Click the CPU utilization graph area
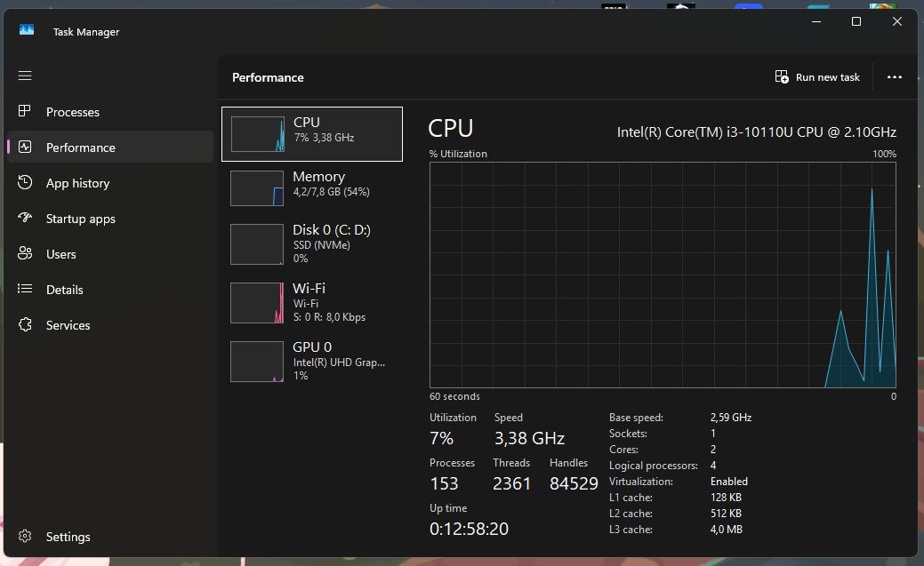Screen dimensions: 924x566 (x=663, y=275)
